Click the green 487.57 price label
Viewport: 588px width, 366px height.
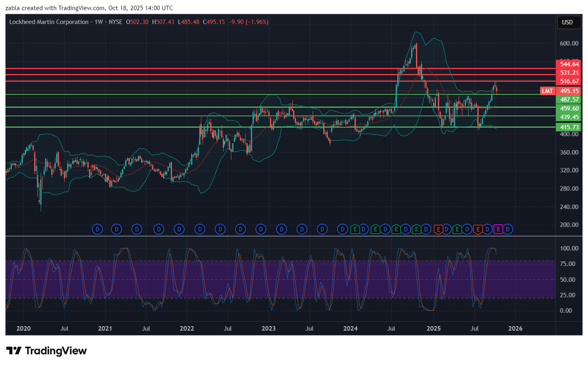pos(569,100)
